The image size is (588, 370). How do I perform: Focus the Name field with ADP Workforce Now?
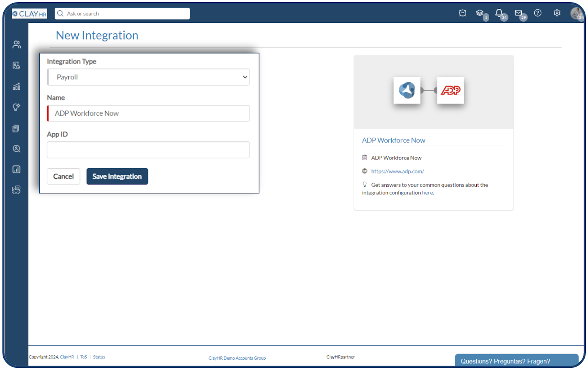(x=148, y=114)
